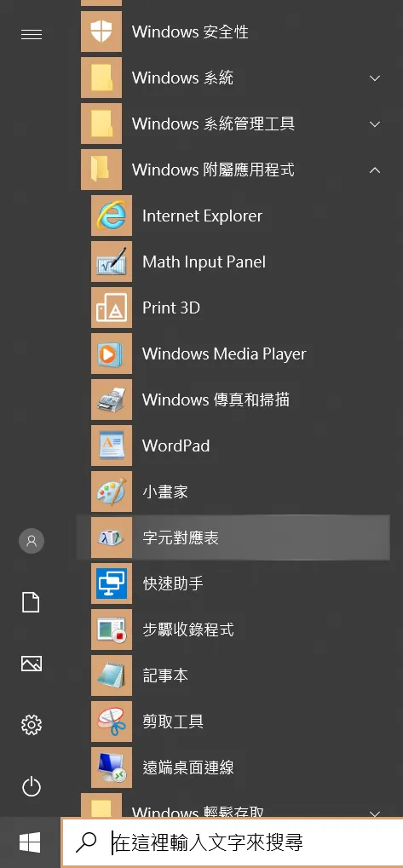Image resolution: width=403 pixels, height=868 pixels.
Task: Open the 遠端桌面連線 icon
Action: tap(112, 767)
